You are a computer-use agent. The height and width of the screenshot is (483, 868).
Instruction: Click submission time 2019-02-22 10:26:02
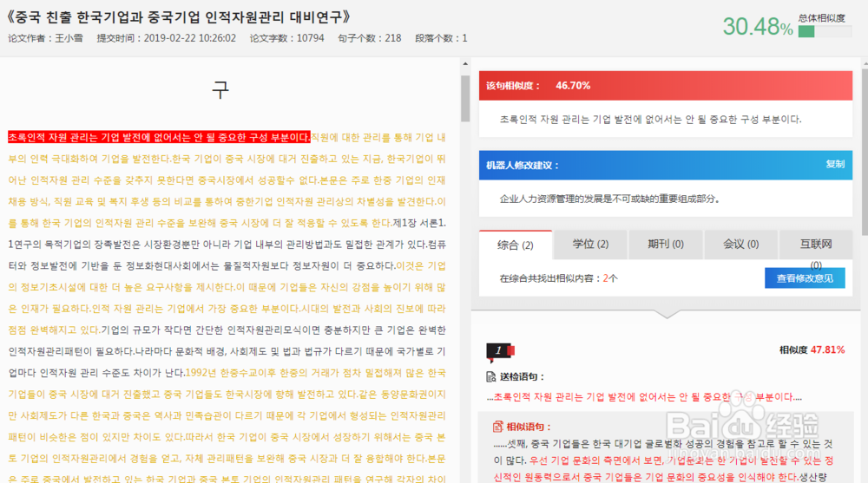[x=166, y=38]
